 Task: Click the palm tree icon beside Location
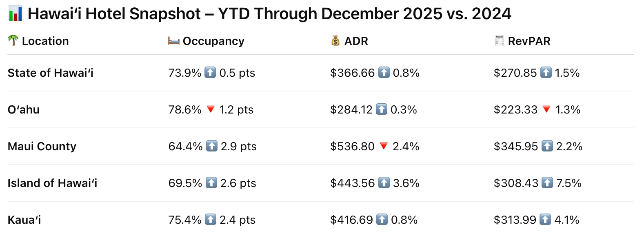tap(13, 40)
